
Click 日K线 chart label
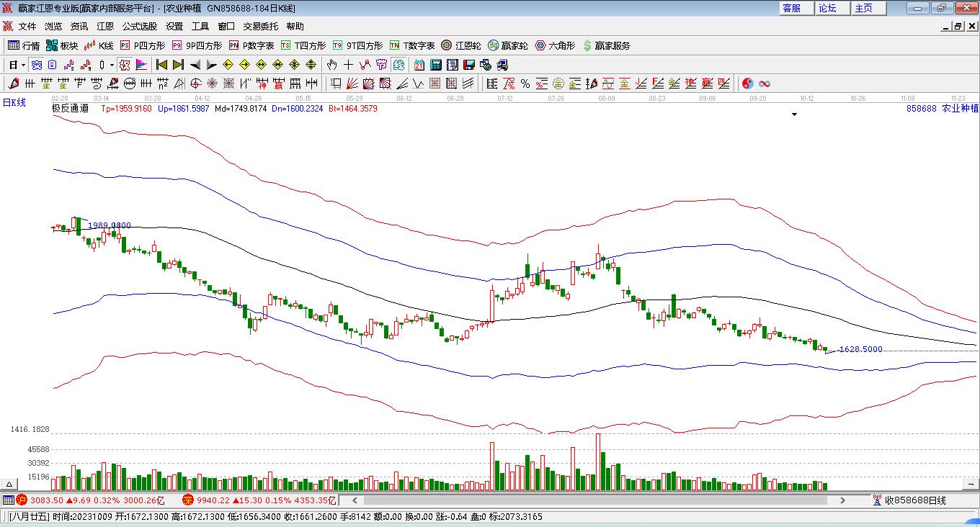(x=14, y=102)
